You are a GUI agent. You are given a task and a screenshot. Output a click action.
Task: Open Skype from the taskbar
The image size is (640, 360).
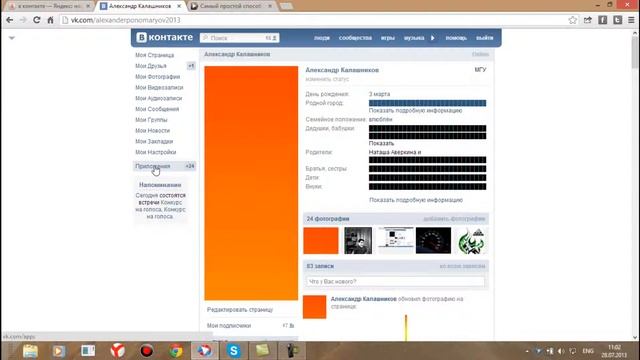point(234,351)
